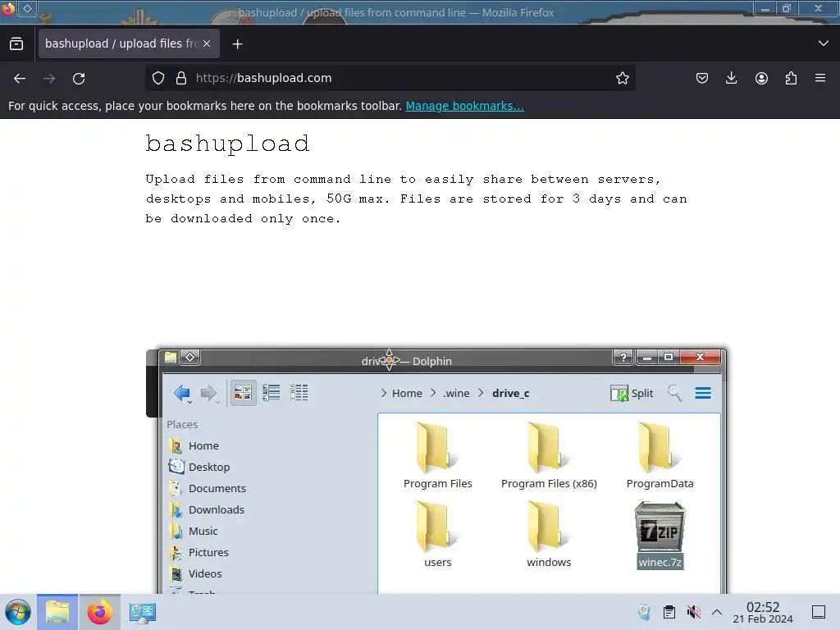
Task: Expand hidden system tray icons arrow
Action: (x=717, y=612)
